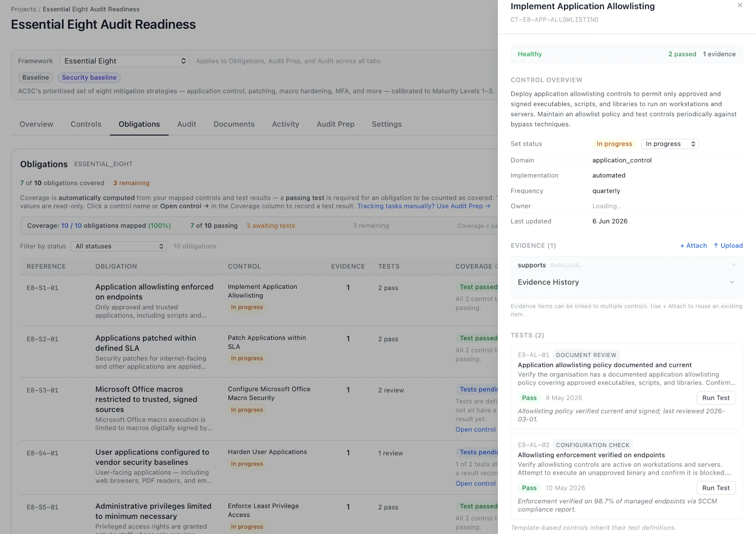
Task: Open the Enforce Least Privilege Access control
Action: pyautogui.click(x=263, y=510)
